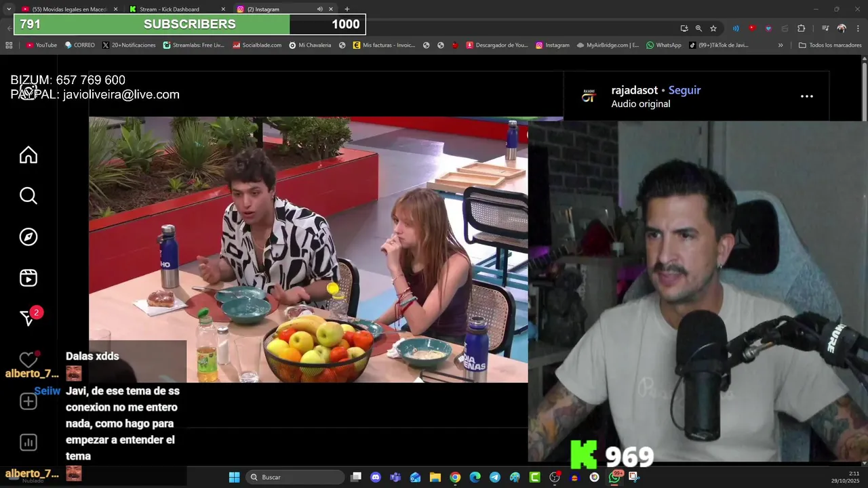Open the MyAirBridge.com bookmark

tap(608, 45)
